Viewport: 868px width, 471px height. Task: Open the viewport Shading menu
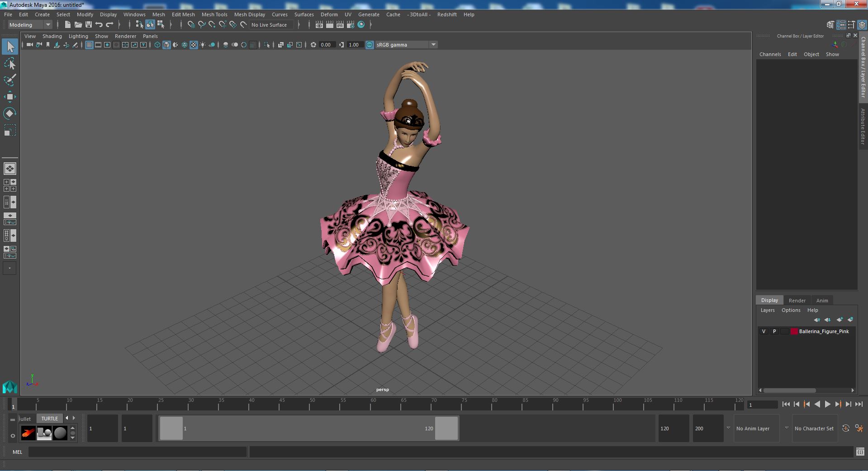click(x=52, y=36)
